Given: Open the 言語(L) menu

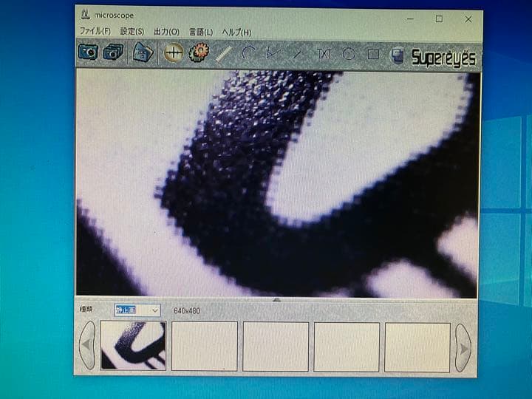Looking at the screenshot, I should [201, 33].
